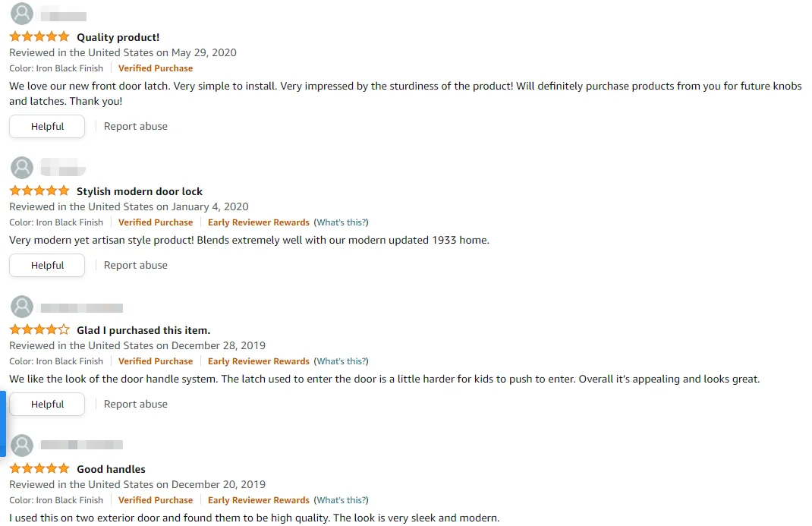Image resolution: width=812 pixels, height=526 pixels.
Task: Click avatar above 'Stylish modern door lock' review
Action: tap(22, 168)
